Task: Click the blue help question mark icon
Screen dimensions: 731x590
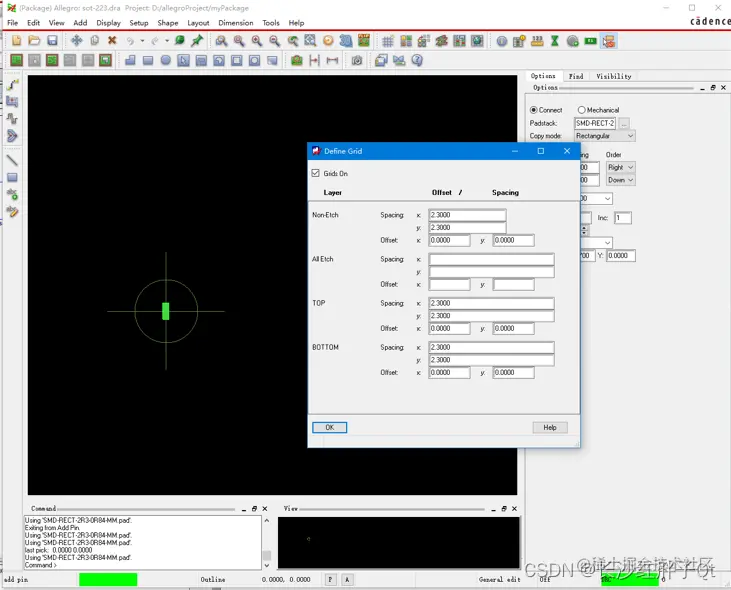Action: (x=417, y=60)
